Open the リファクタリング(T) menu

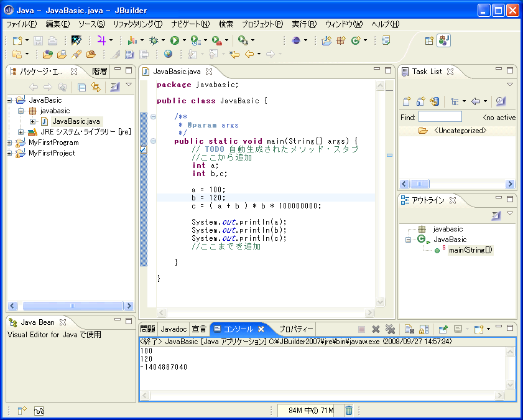click(137, 24)
